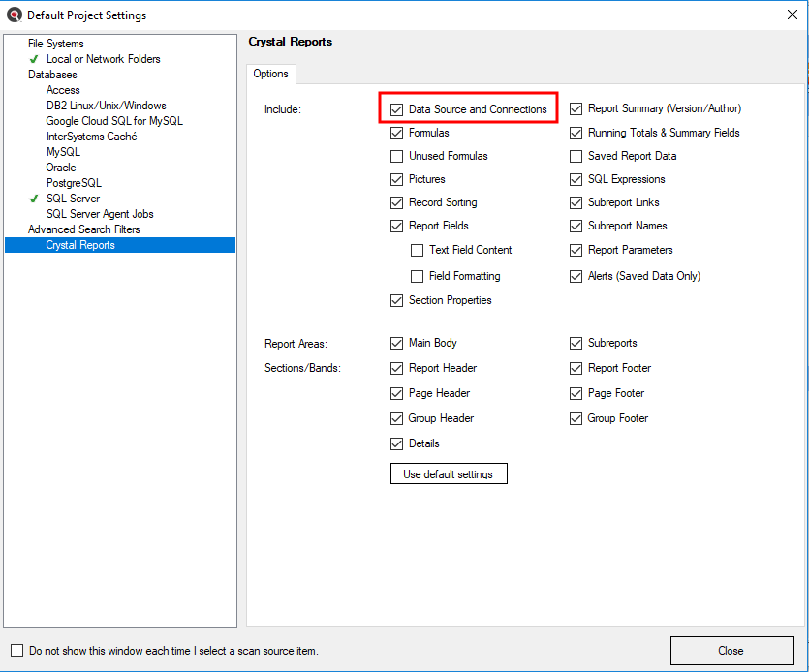Image resolution: width=809 pixels, height=672 pixels.
Task: Uncheck the Formulas checkbox
Action: click(x=396, y=133)
